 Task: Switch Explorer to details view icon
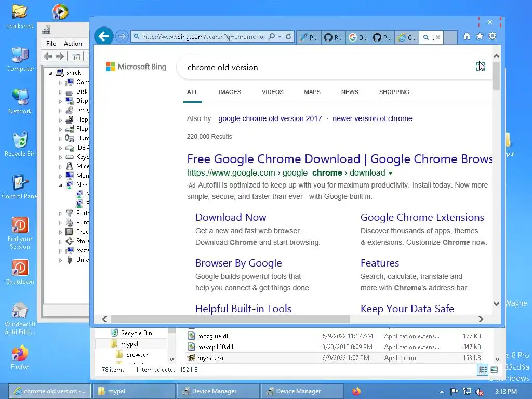pos(483,369)
